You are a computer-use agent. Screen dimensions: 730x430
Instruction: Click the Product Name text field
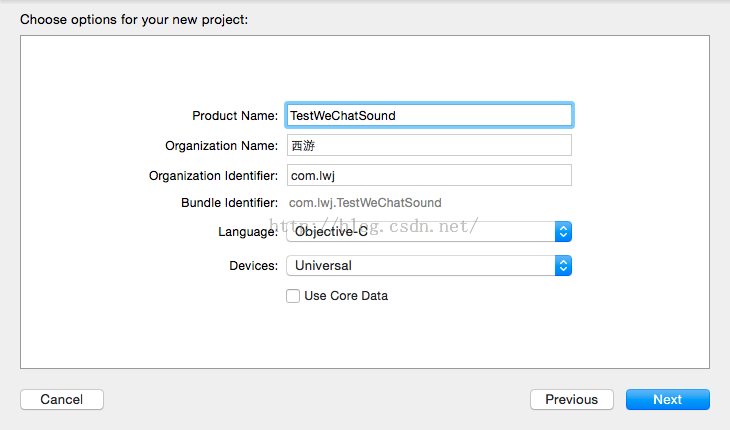pos(429,115)
